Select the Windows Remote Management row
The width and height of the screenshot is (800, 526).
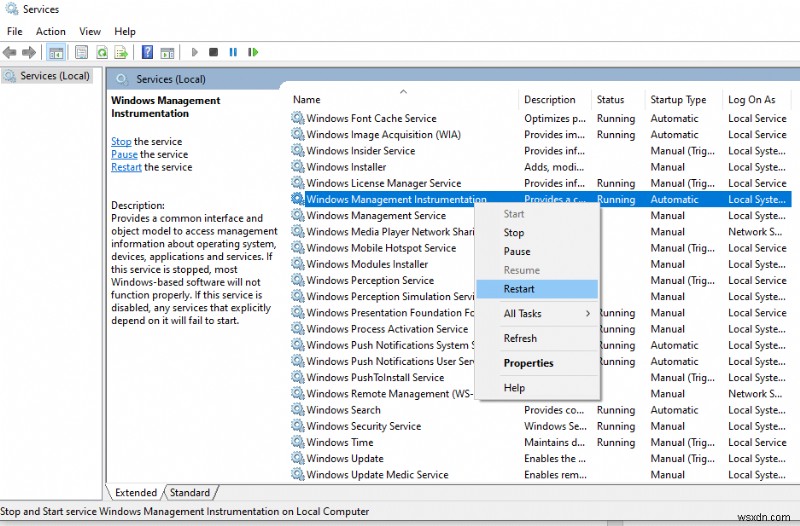(383, 394)
